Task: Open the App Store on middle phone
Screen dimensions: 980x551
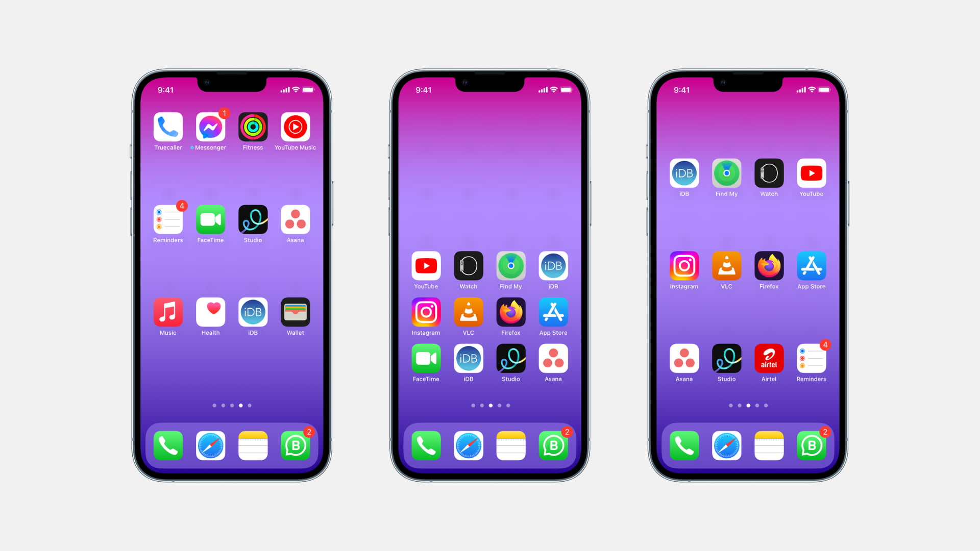Action: [x=553, y=312]
